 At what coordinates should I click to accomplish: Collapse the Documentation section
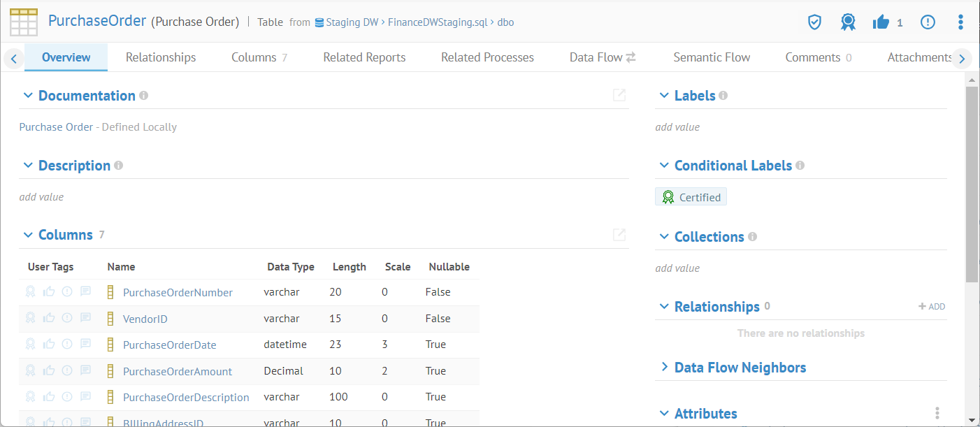pyautogui.click(x=28, y=96)
